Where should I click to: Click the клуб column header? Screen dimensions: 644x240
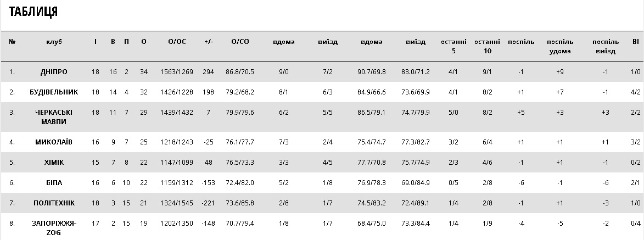pyautogui.click(x=54, y=42)
